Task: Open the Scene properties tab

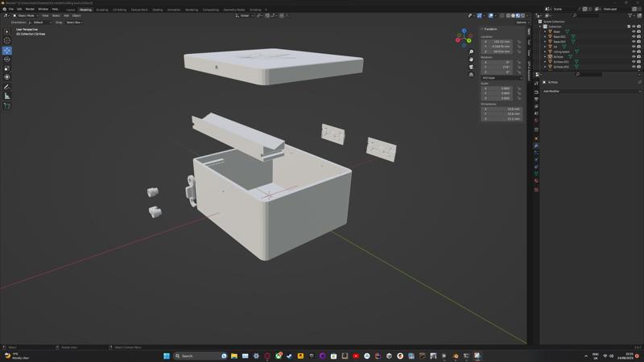Action: click(536, 113)
